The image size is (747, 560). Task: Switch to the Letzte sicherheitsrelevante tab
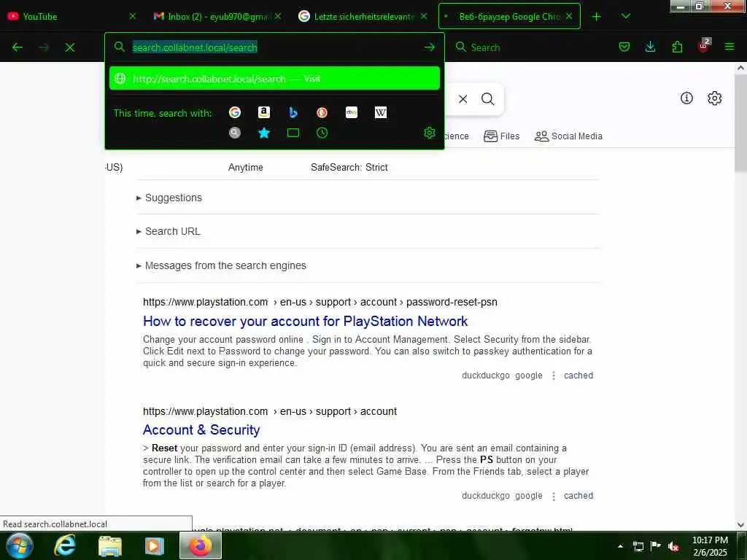tap(363, 16)
